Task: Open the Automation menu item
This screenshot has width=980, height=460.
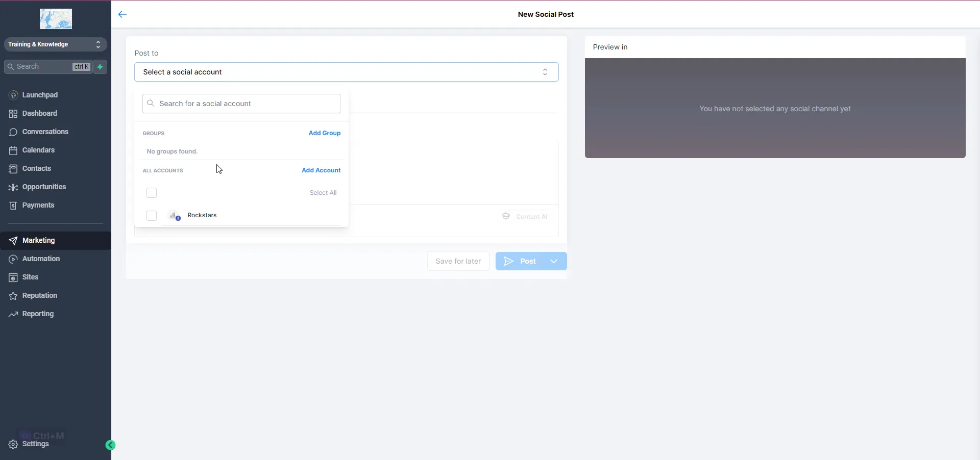Action: click(41, 259)
